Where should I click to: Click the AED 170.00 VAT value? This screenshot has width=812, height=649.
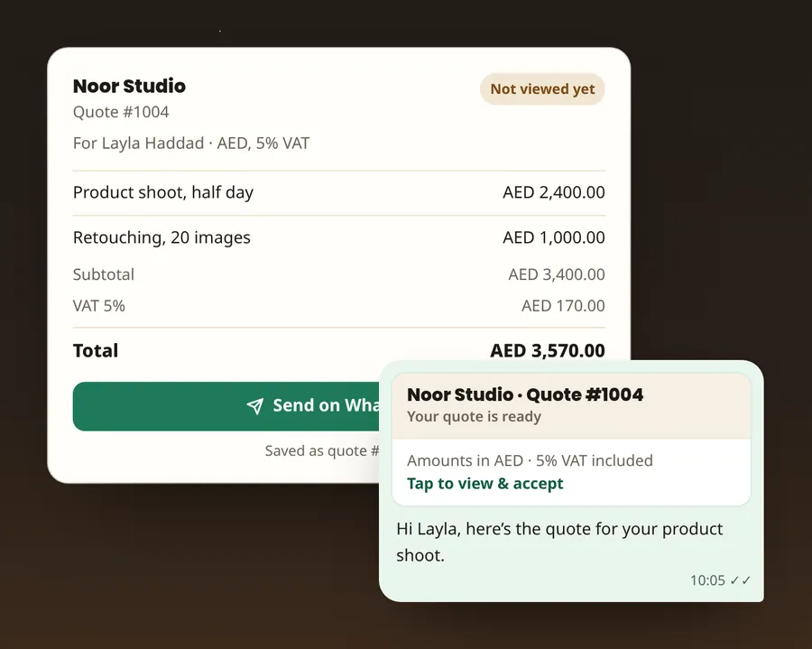[x=563, y=306]
